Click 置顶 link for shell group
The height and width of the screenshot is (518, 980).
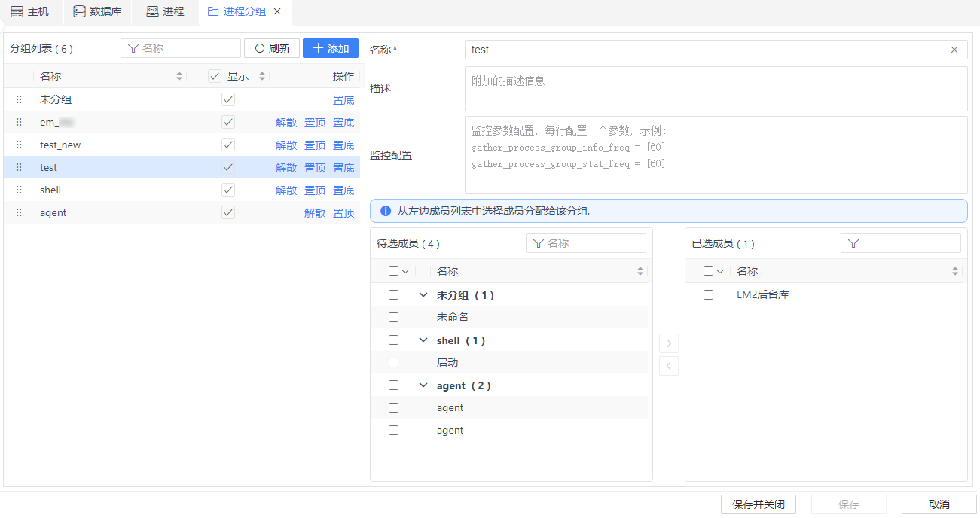click(315, 190)
